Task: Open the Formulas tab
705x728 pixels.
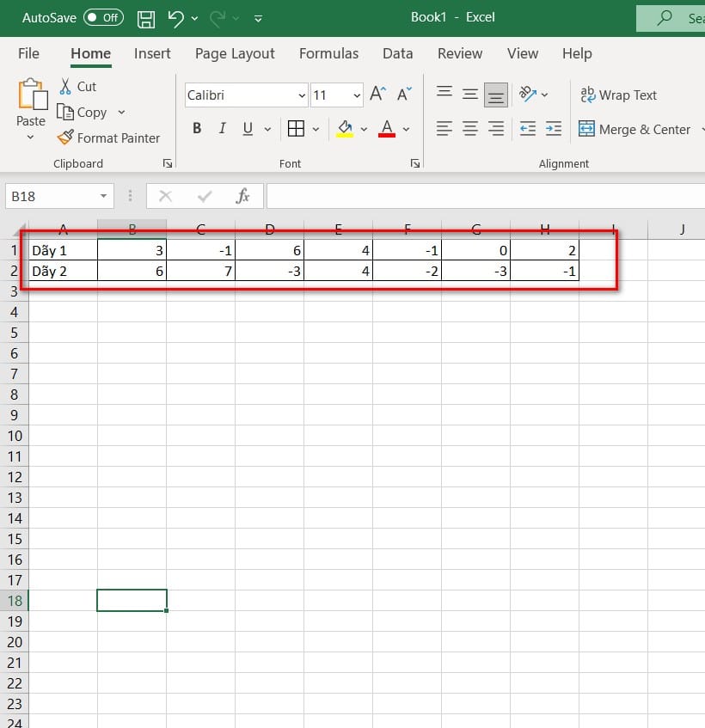Action: pos(328,53)
